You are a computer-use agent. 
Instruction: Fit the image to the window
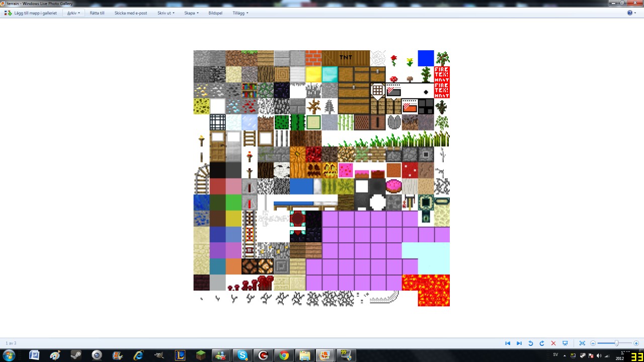pos(583,343)
